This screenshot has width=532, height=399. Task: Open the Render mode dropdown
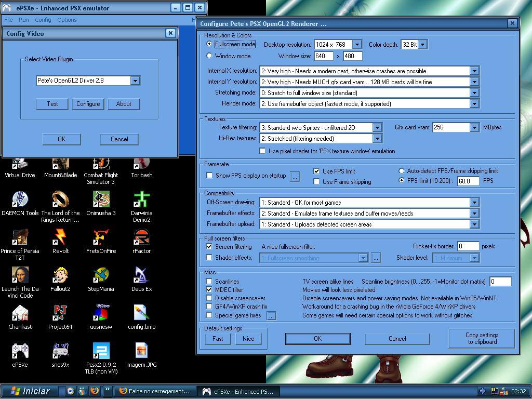point(474,103)
